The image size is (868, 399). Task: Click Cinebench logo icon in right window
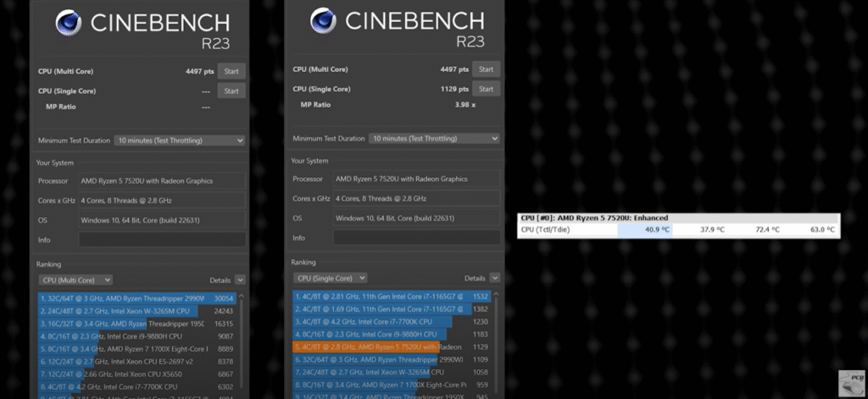pyautogui.click(x=323, y=20)
